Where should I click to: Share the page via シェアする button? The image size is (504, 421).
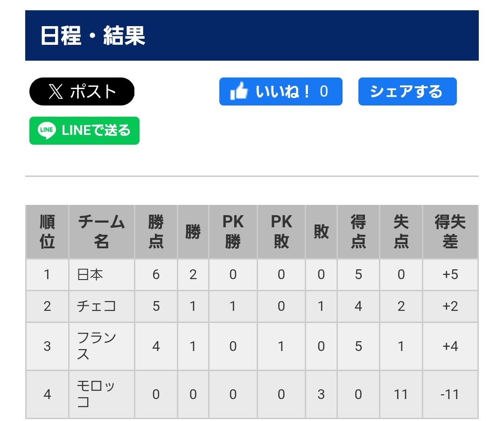pos(407,91)
